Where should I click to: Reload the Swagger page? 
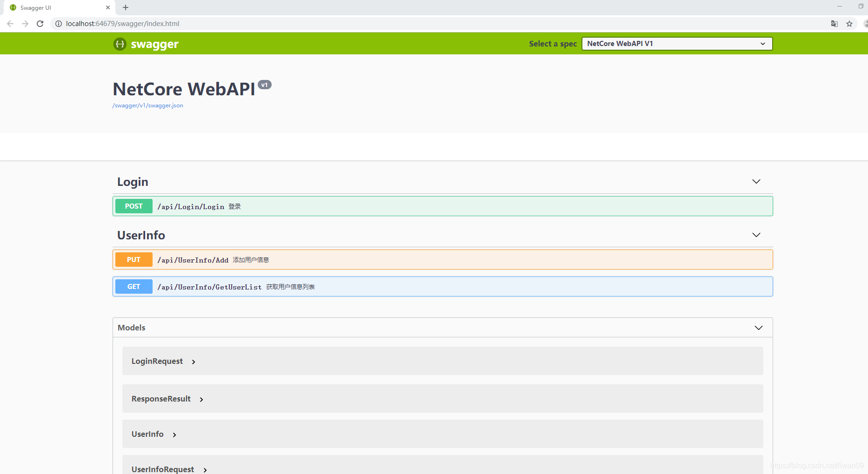click(40, 24)
